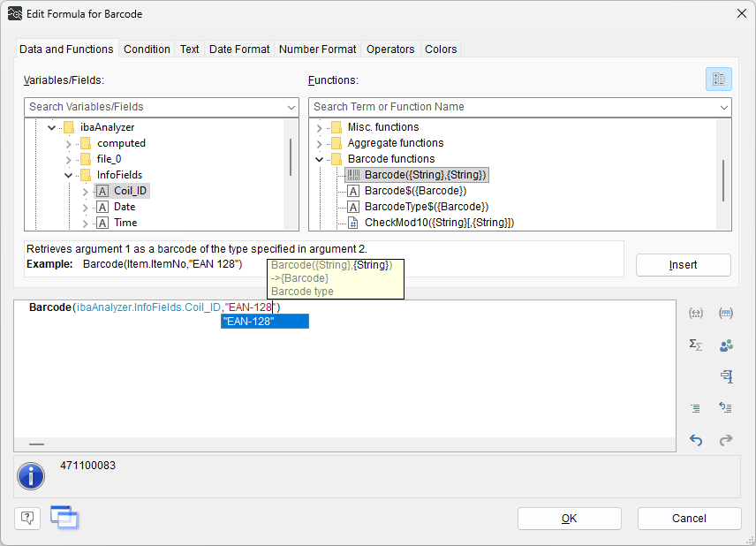This screenshot has width=756, height=546.
Task: Close the Edit Formula dialog
Action: coord(742,13)
